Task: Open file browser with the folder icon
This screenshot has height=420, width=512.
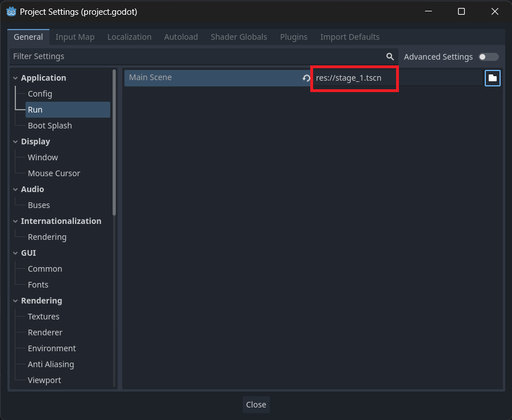Action: click(x=493, y=78)
